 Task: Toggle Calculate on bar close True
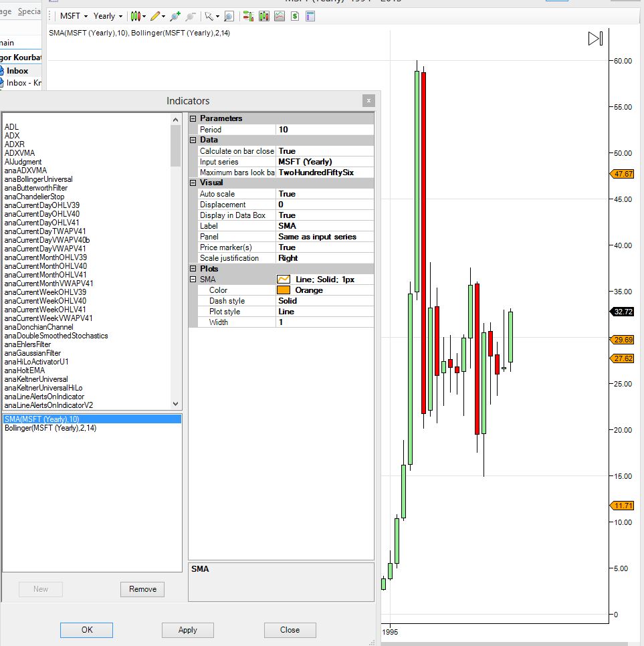(325, 150)
